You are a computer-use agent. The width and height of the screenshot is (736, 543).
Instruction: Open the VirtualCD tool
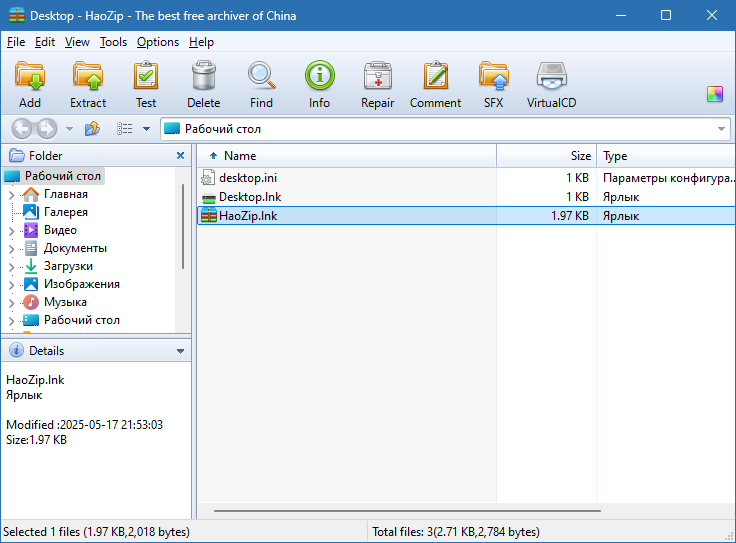click(x=551, y=84)
